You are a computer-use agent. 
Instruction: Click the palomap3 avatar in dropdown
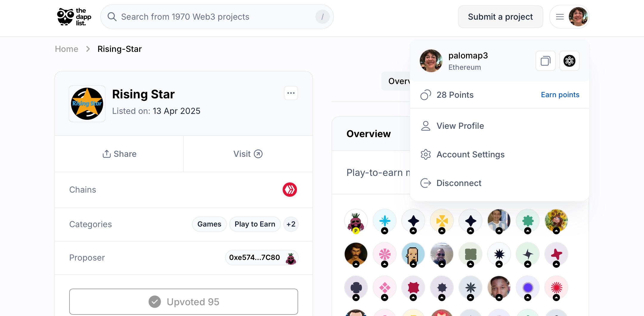(431, 61)
